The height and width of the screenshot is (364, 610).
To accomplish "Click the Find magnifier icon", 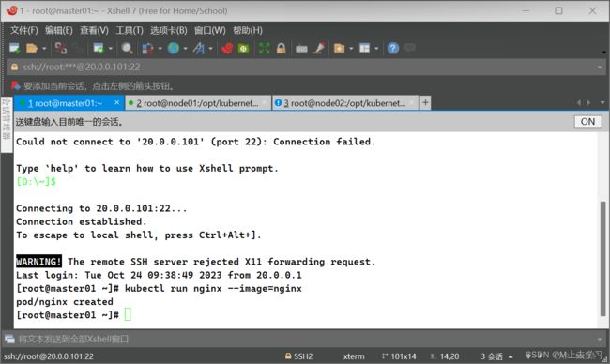I will pos(127,48).
